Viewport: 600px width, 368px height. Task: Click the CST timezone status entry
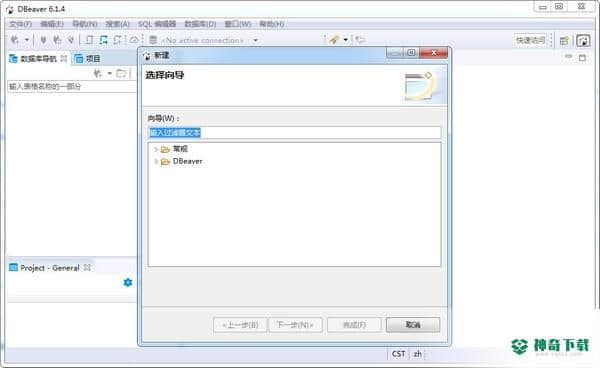click(x=398, y=354)
